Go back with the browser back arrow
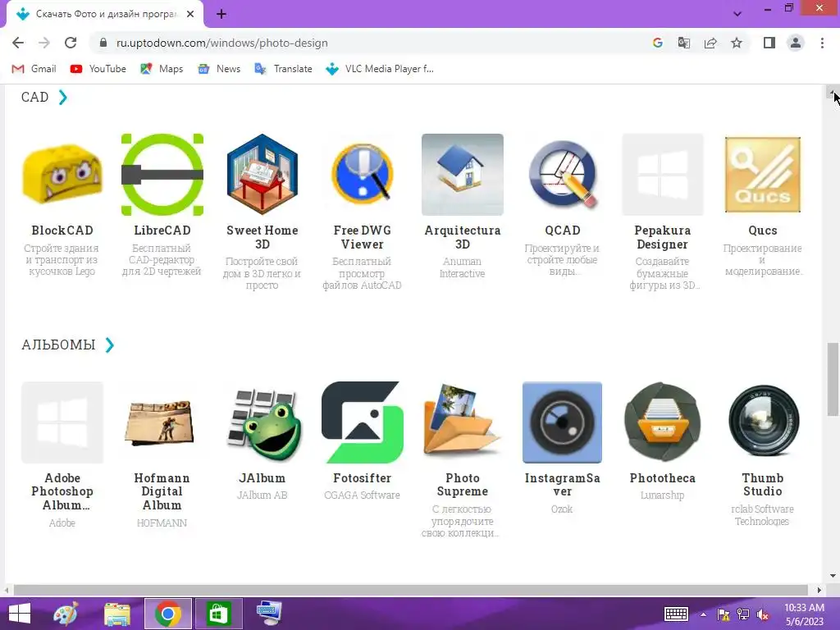This screenshot has width=840, height=630. click(18, 43)
